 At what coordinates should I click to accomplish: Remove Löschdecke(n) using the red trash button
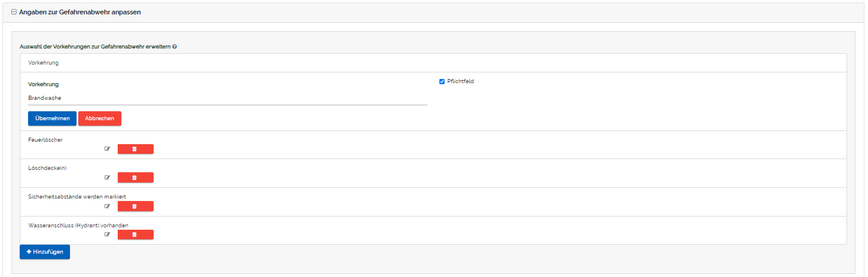(135, 178)
